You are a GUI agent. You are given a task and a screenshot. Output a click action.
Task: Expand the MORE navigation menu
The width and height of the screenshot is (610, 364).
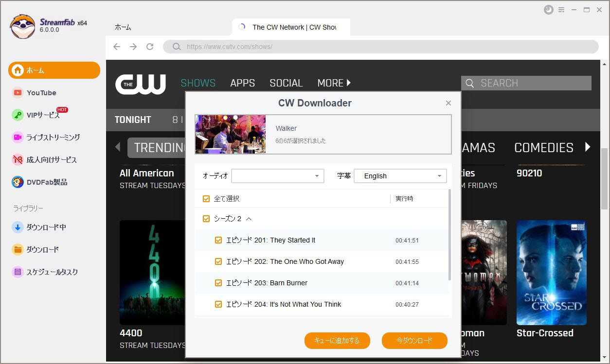tap(334, 83)
